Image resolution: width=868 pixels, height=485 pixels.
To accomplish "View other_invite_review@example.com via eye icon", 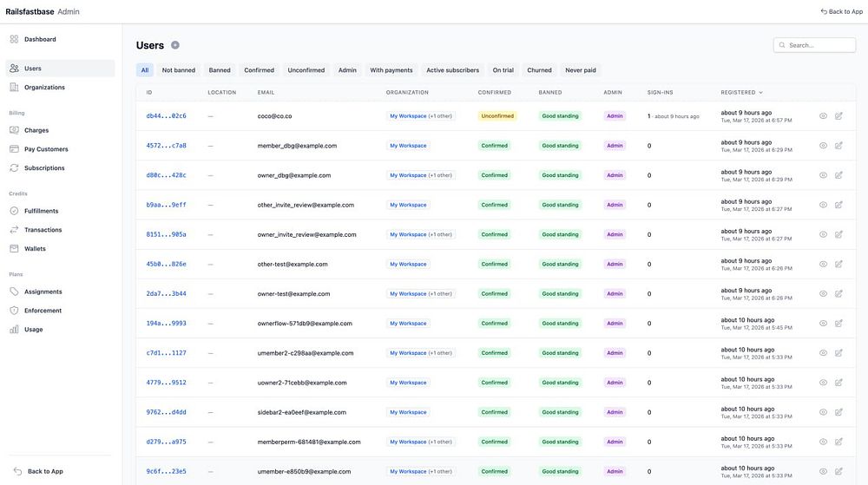I will [823, 205].
